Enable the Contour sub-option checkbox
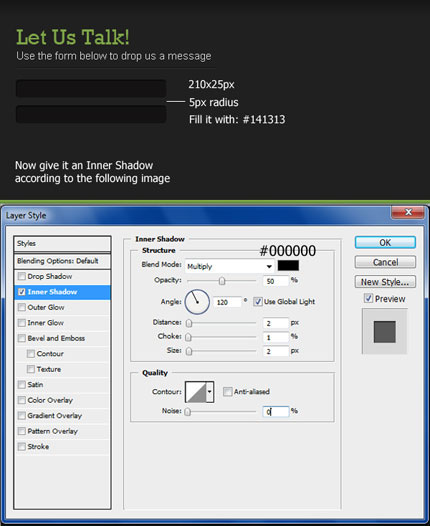This screenshot has height=526, width=430. pos(31,354)
